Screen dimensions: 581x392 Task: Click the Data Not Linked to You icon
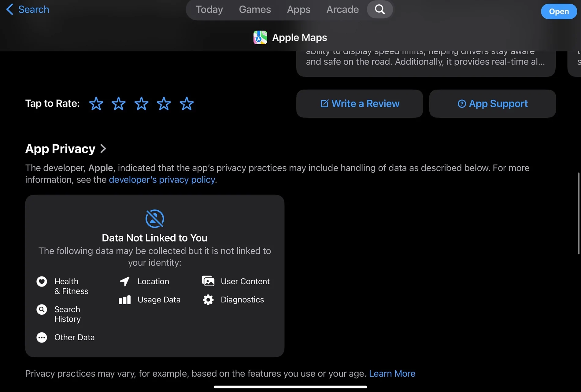click(x=155, y=219)
